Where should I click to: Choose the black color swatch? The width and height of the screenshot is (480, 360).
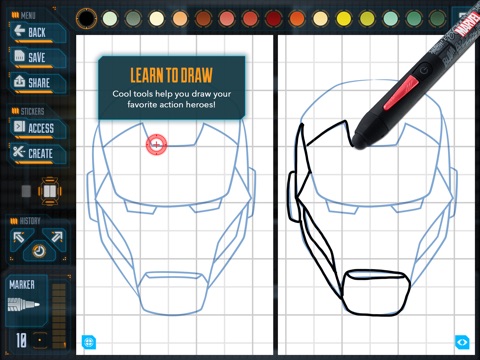86,18
